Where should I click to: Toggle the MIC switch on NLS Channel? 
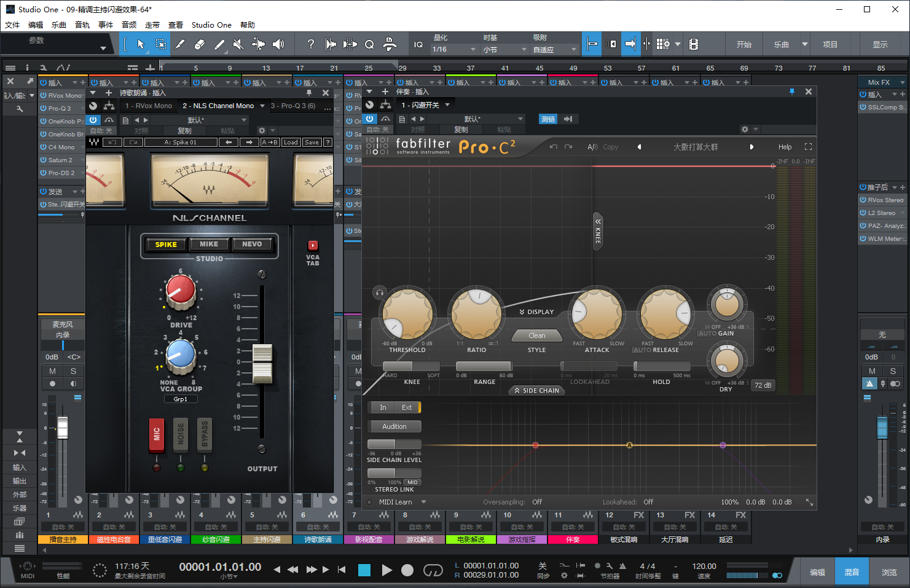(x=157, y=434)
